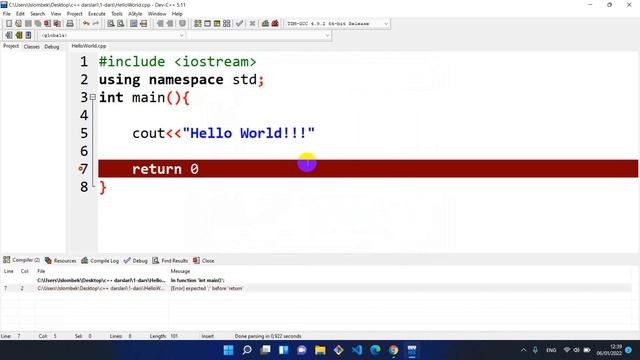Collapse the main() fold marker at line 3
The image size is (640, 360).
coord(93,97)
